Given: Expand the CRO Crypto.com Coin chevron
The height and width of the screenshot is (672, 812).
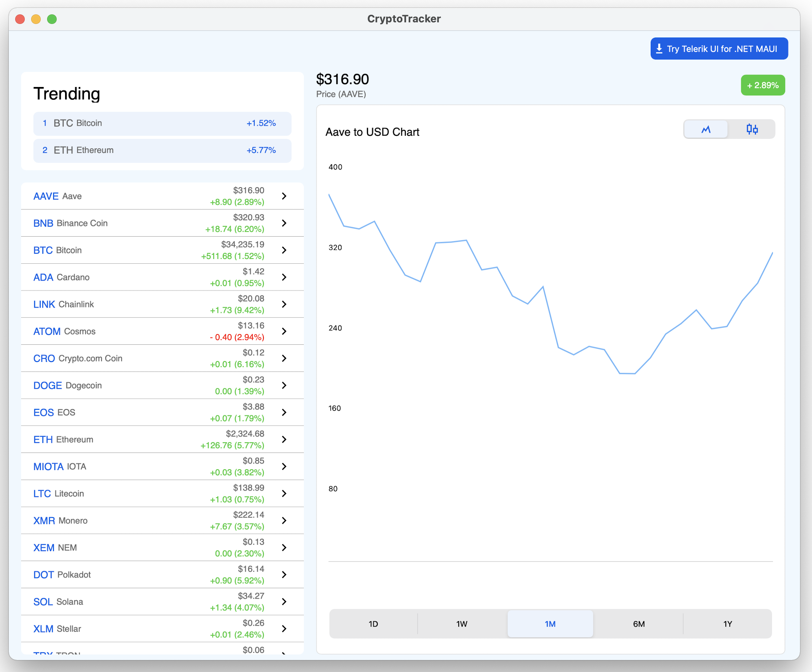Looking at the screenshot, I should click(x=284, y=358).
